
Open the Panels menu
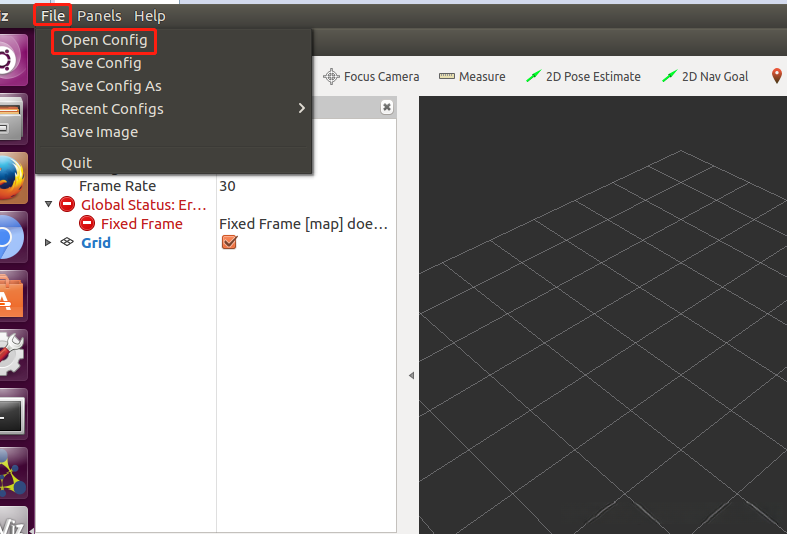(99, 16)
